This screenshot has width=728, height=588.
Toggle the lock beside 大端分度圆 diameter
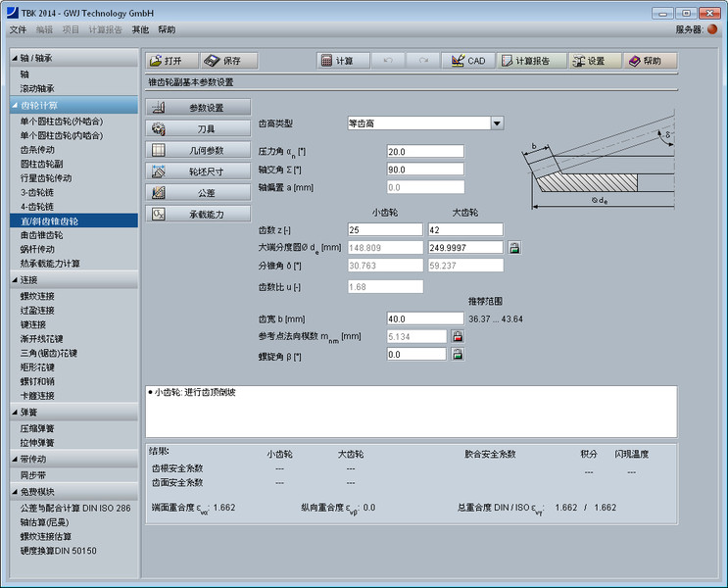coord(514,248)
